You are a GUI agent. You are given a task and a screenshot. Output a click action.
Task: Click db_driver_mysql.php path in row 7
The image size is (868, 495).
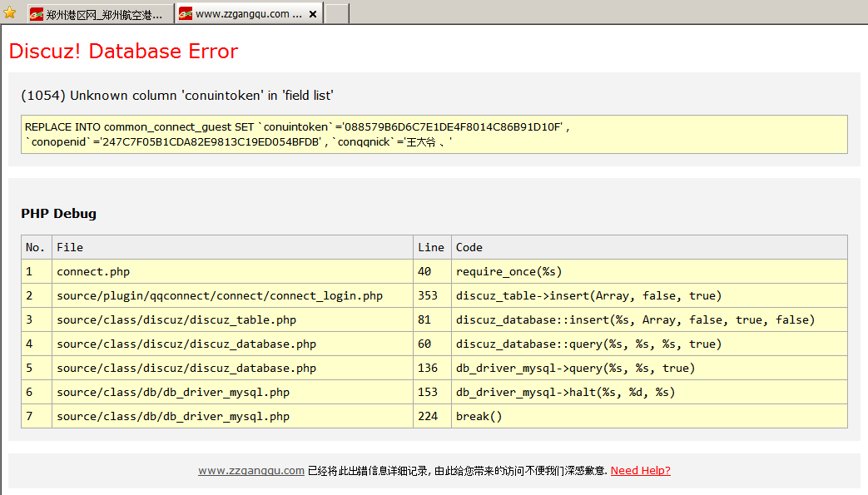tap(173, 416)
